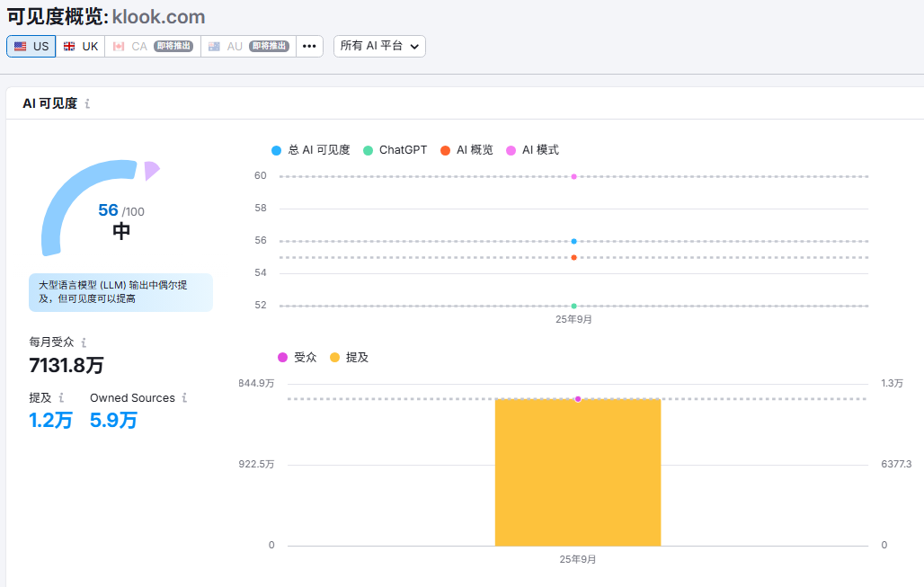924x587 pixels.
Task: Click the purple segment of the gauge
Action: (x=151, y=170)
